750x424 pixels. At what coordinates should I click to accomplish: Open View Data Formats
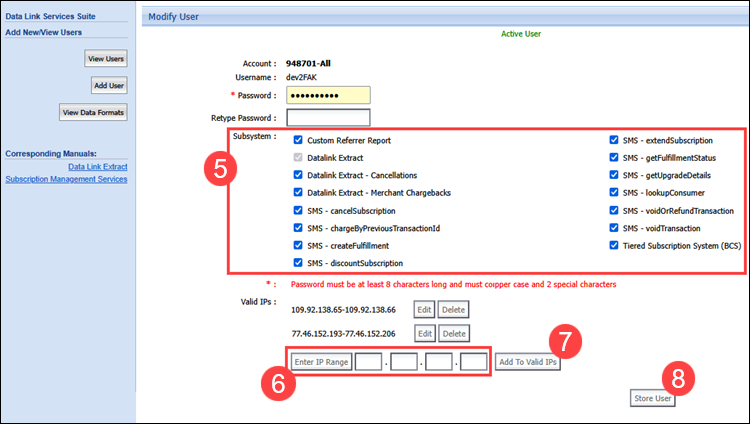pos(94,113)
